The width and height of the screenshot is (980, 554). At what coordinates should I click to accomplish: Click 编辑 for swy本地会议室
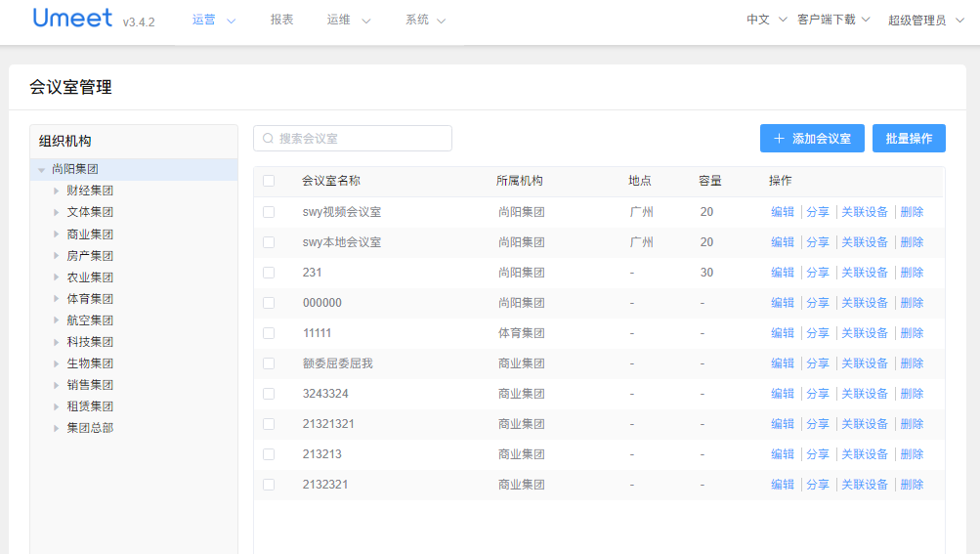tap(783, 242)
